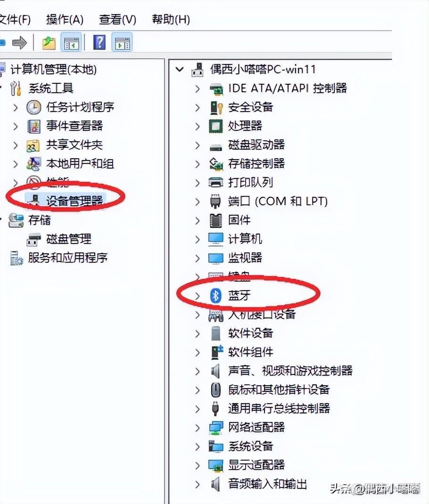Collapse the 偶西小嗒嗒PC-win11 root node

pos(180,69)
